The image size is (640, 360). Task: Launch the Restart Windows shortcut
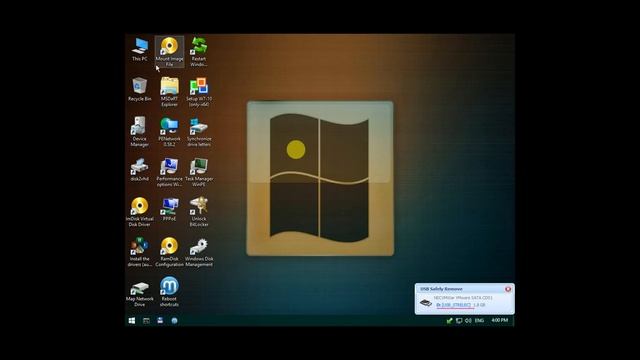point(199,51)
